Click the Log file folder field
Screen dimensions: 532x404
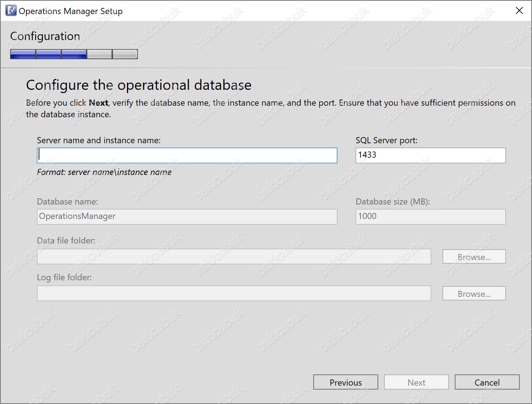click(x=234, y=293)
